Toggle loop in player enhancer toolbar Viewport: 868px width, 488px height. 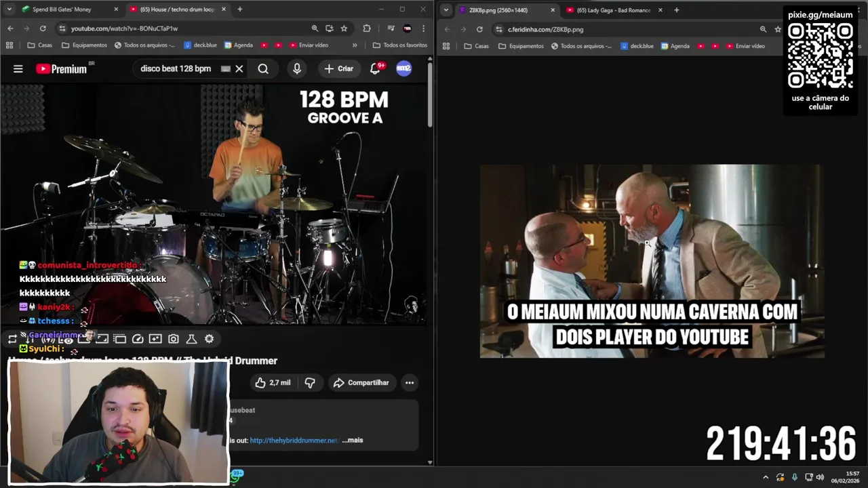pos(12,339)
